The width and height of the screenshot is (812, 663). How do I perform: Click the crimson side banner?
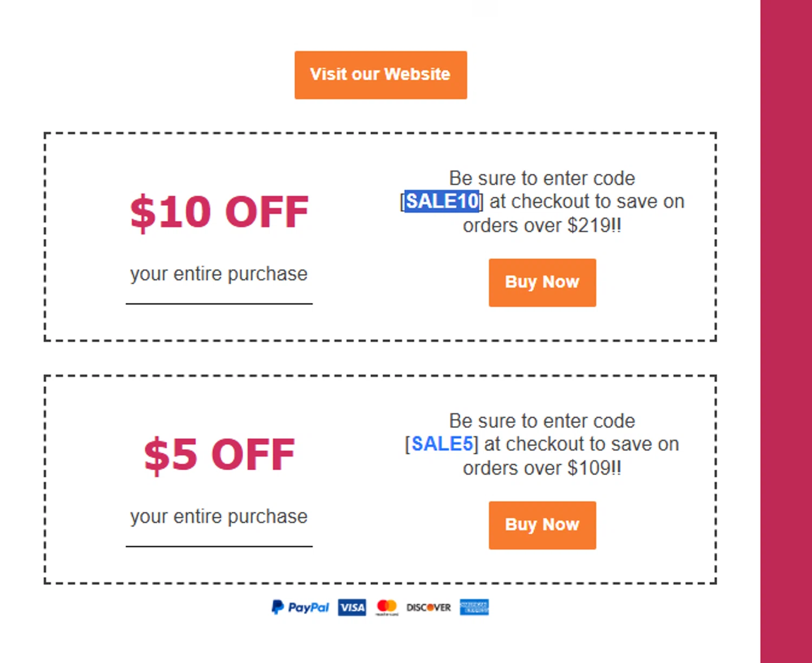(x=786, y=331)
